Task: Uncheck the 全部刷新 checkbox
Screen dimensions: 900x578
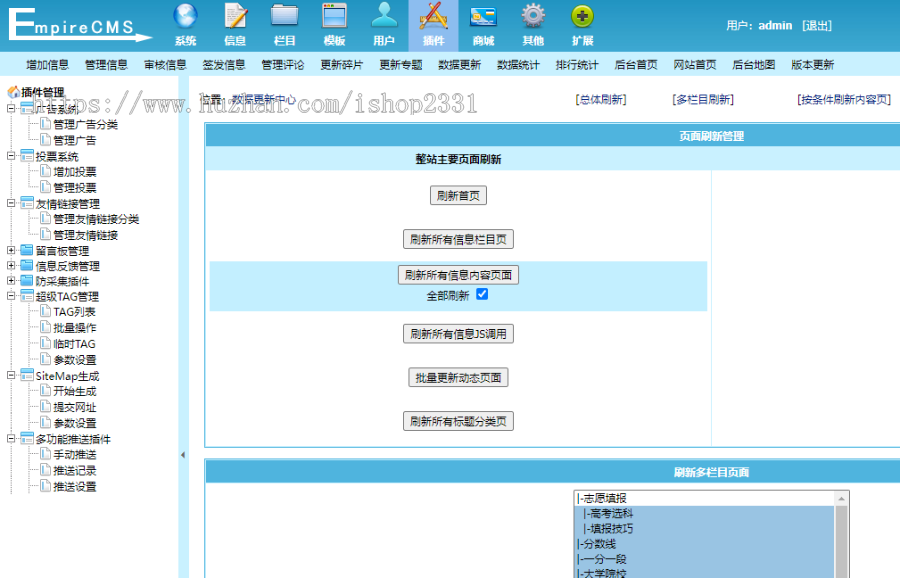Action: [x=482, y=294]
